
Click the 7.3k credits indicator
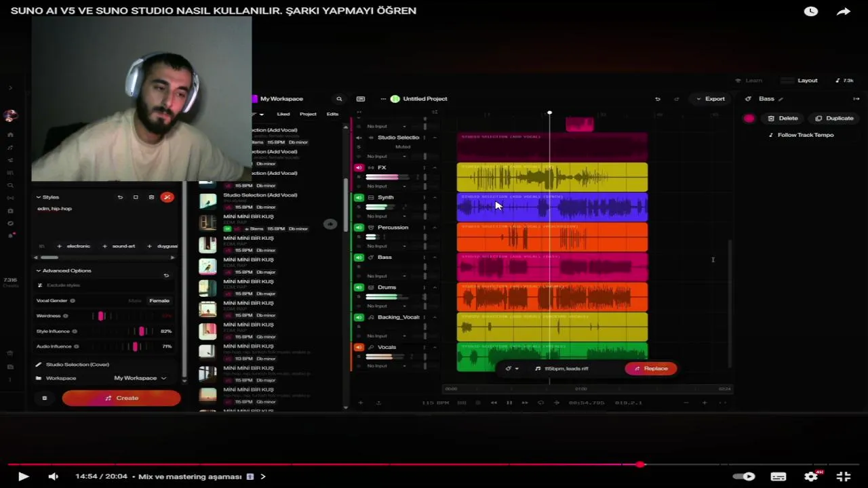(844, 81)
